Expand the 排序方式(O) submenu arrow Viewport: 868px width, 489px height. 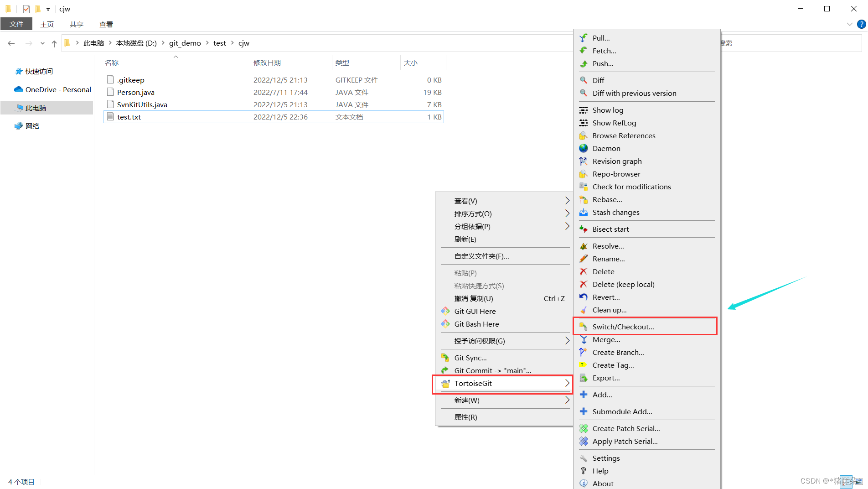(x=567, y=213)
